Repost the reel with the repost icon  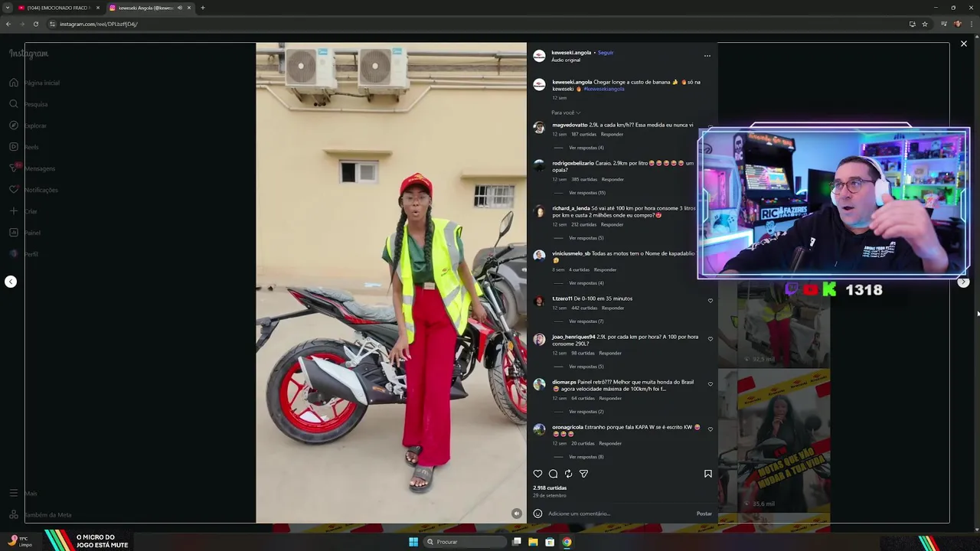[568, 474]
